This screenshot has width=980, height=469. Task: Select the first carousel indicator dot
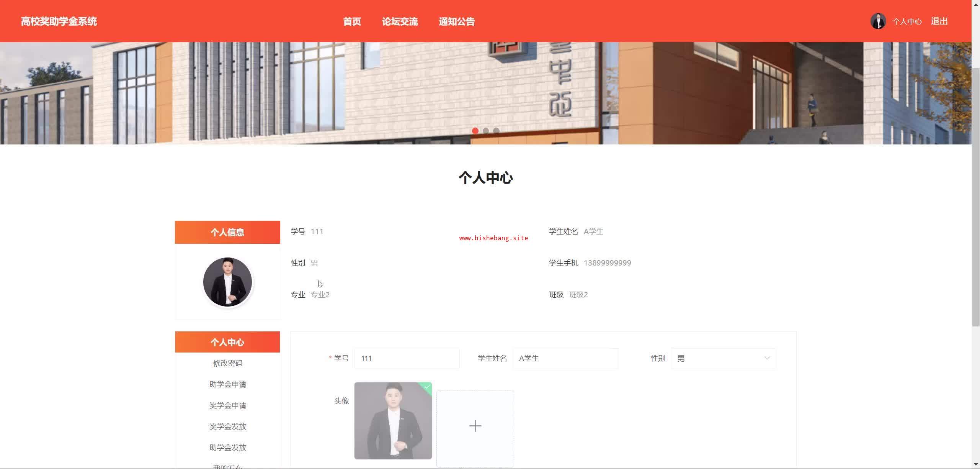click(x=475, y=131)
